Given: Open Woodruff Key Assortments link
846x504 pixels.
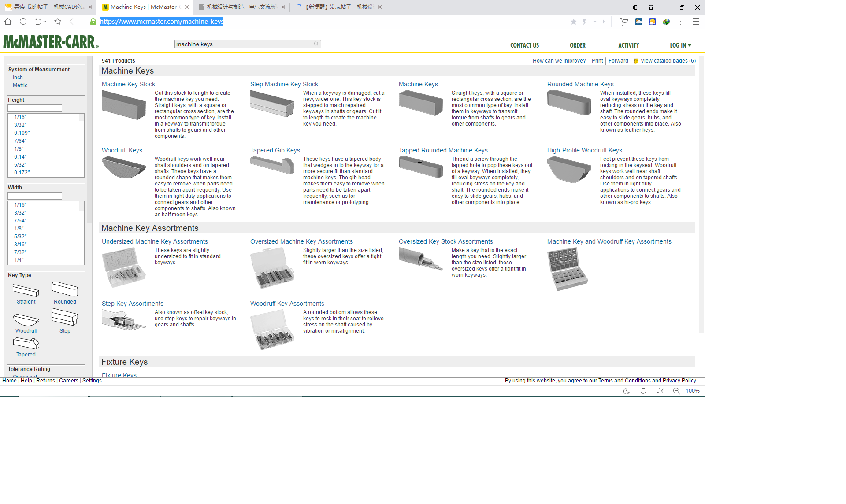Looking at the screenshot, I should click(x=287, y=304).
